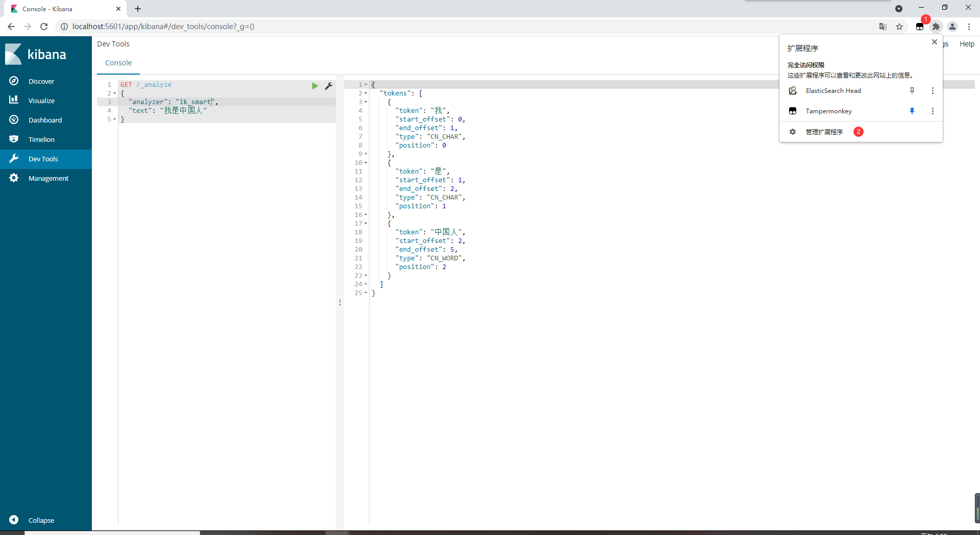Collapse the tokens array at line 2
Image resolution: width=980 pixels, height=535 pixels.
click(366, 93)
